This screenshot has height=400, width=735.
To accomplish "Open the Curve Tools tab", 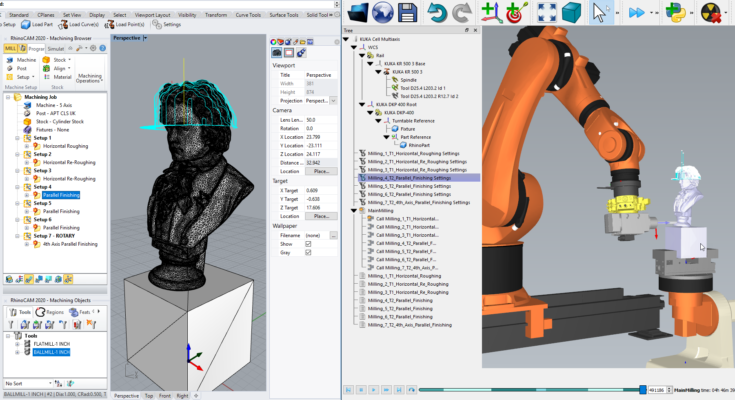I will tap(248, 15).
